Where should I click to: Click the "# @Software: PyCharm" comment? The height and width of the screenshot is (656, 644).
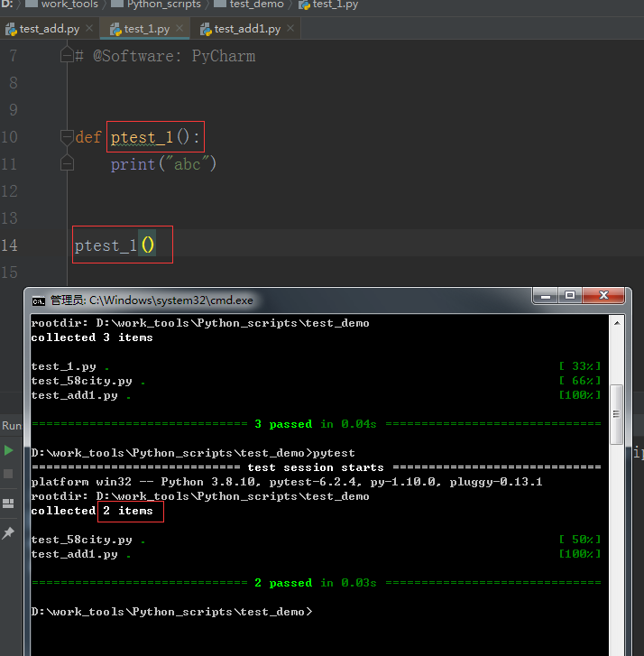[166, 56]
